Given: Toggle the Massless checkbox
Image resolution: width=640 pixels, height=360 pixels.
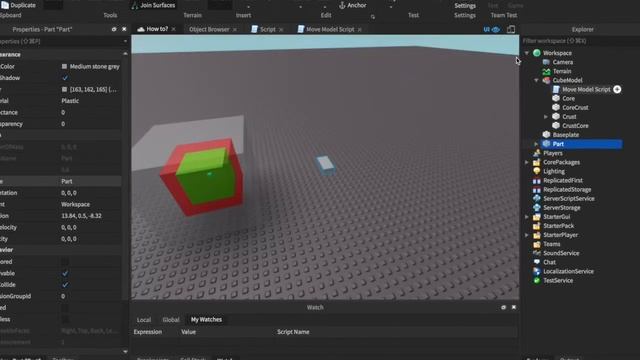Looking at the screenshot, I should click(65, 319).
